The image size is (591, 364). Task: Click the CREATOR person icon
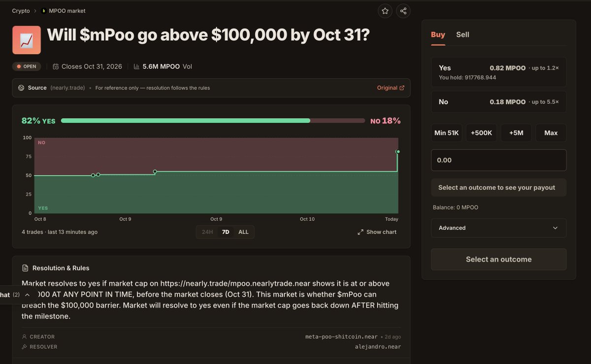click(x=24, y=337)
